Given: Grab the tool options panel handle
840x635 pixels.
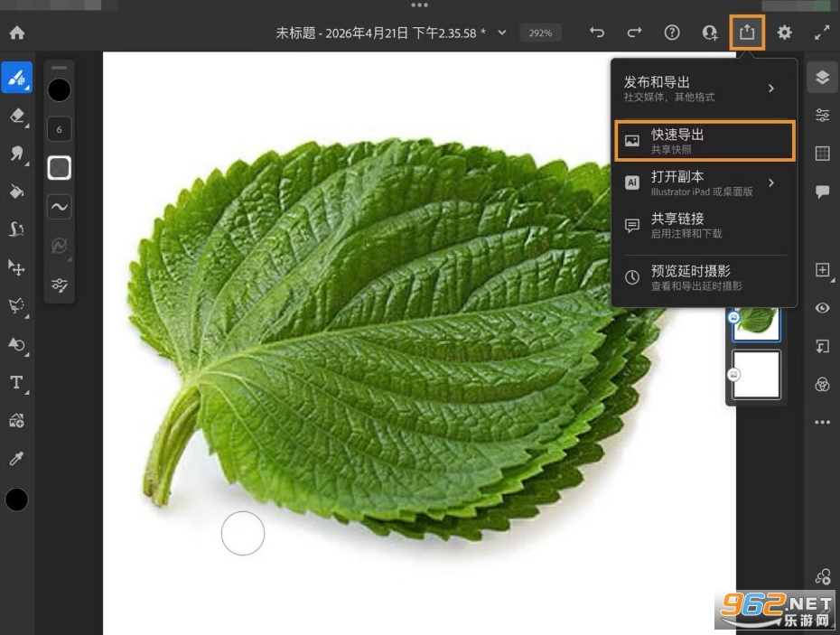Looking at the screenshot, I should 59,68.
